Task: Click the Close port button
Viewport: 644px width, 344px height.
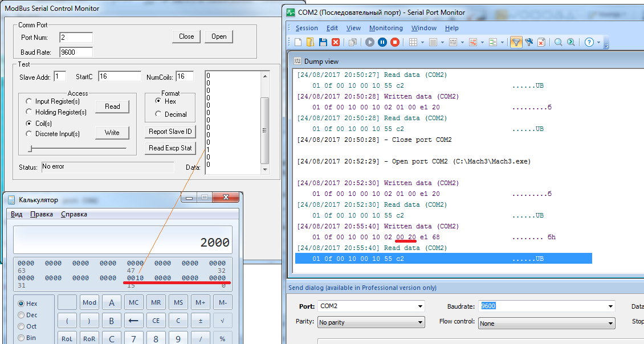Action: 186,36
